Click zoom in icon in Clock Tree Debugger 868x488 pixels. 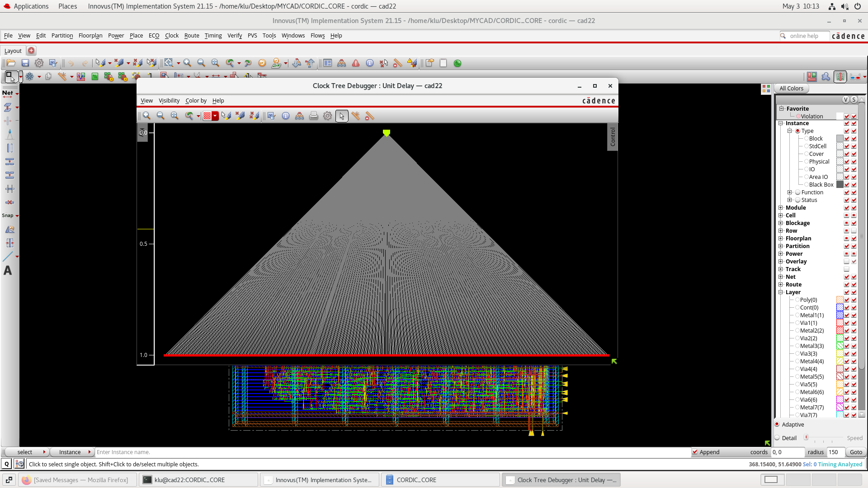click(x=146, y=116)
